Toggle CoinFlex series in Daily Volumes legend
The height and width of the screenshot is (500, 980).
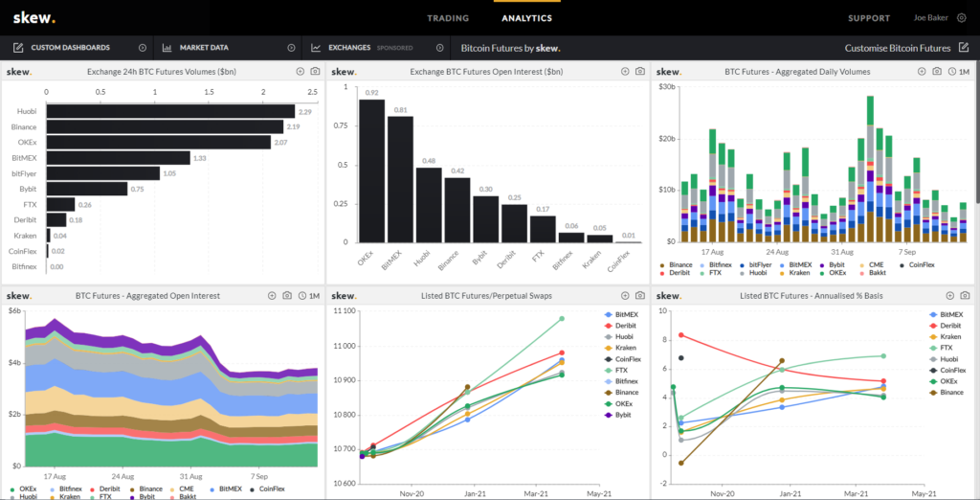pos(917,264)
